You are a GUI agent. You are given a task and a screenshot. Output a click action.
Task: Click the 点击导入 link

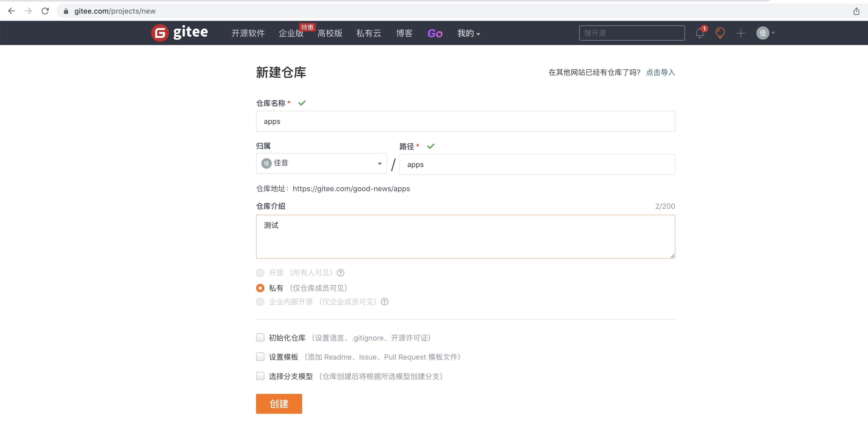click(660, 72)
